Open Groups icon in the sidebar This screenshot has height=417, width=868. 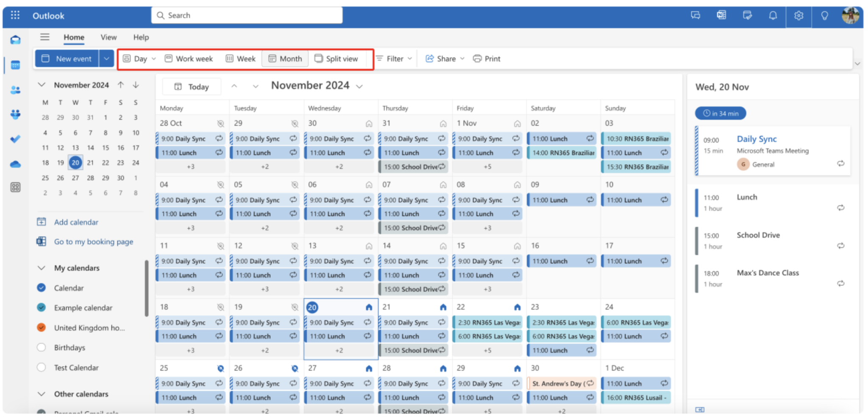click(x=16, y=114)
